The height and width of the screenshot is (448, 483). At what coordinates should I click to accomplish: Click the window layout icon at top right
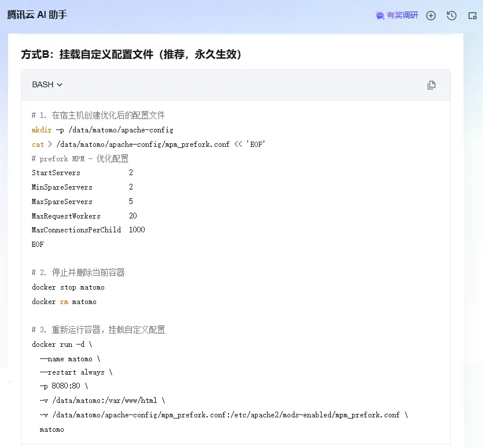point(472,16)
